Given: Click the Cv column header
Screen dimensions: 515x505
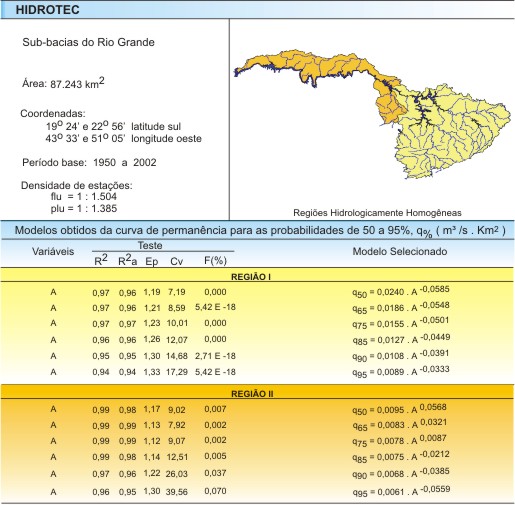Looking at the screenshot, I should [176, 262].
